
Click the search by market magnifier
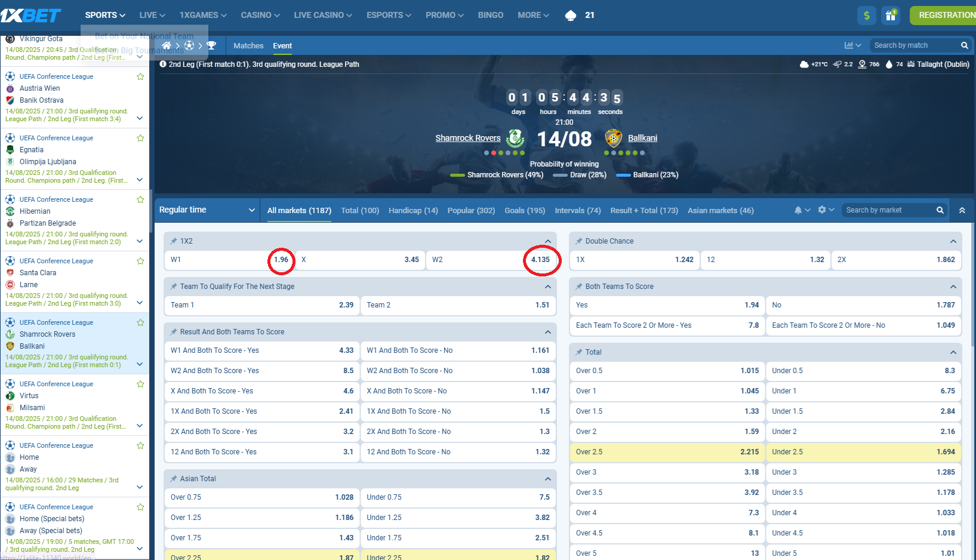tap(940, 210)
